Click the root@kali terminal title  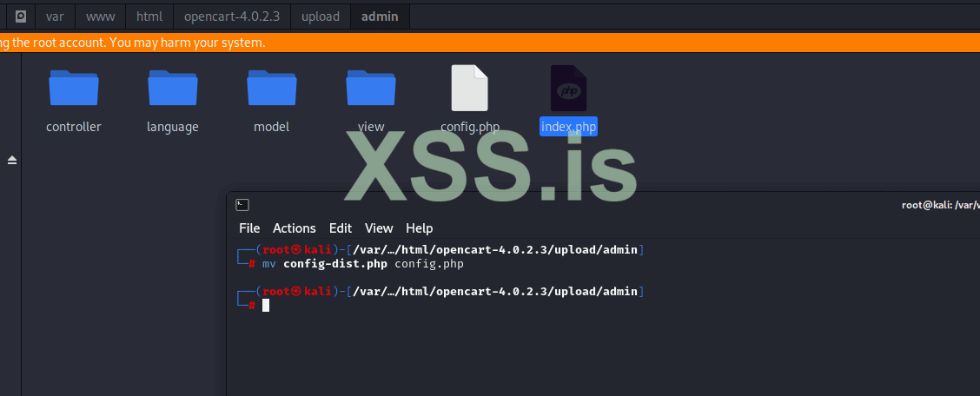(x=941, y=205)
